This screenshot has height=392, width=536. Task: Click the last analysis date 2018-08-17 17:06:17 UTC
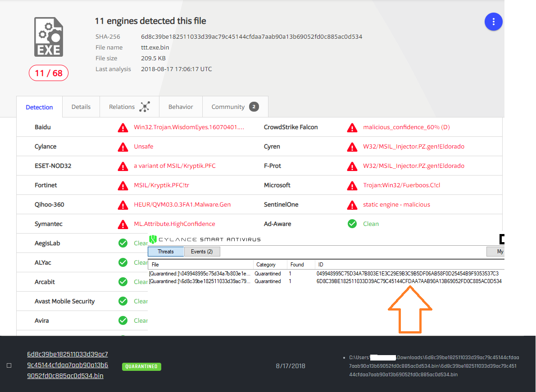coord(177,69)
